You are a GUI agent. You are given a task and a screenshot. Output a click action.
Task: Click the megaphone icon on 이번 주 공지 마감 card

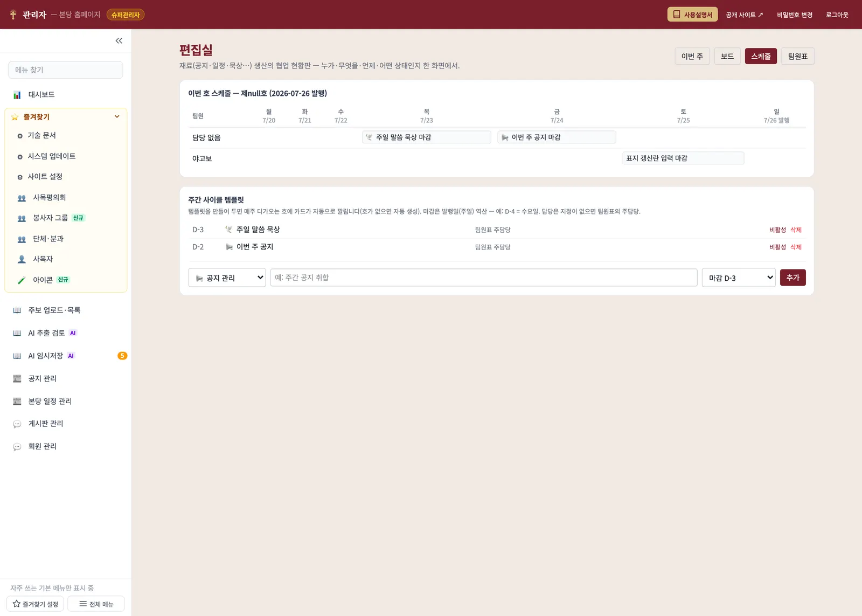tap(505, 137)
